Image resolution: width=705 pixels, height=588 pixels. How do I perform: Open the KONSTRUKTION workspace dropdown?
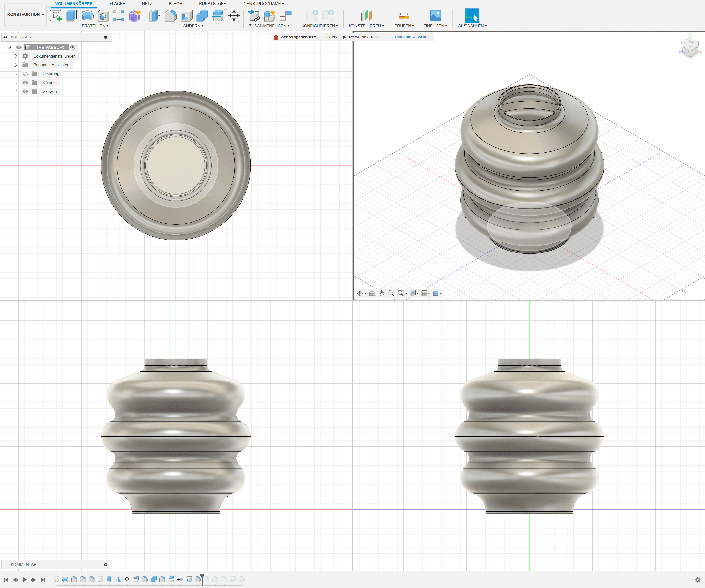tap(25, 14)
